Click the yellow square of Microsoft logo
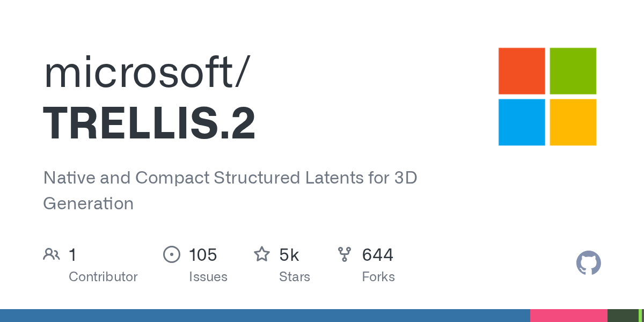This screenshot has width=644, height=322. [573, 122]
